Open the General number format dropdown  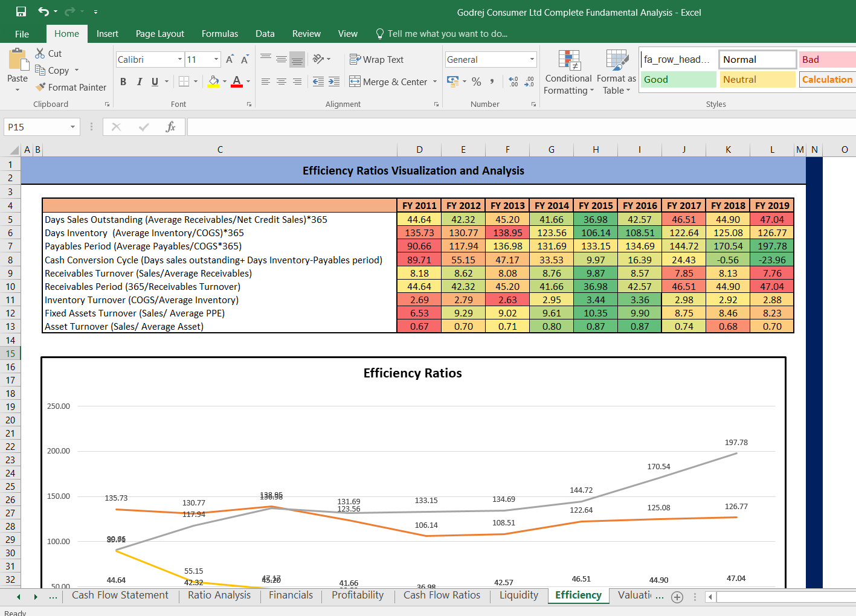(x=532, y=59)
